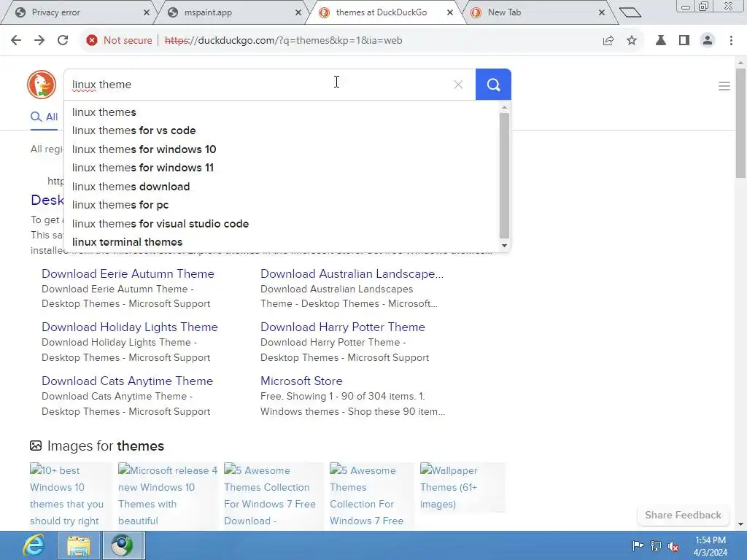
Task: Open the Microsoft Store link
Action: tap(301, 381)
